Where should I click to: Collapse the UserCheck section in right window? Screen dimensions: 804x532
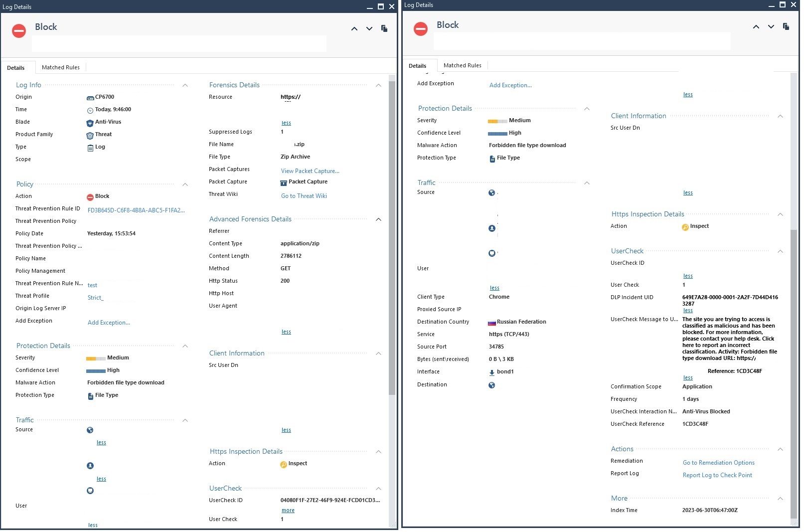(x=781, y=251)
